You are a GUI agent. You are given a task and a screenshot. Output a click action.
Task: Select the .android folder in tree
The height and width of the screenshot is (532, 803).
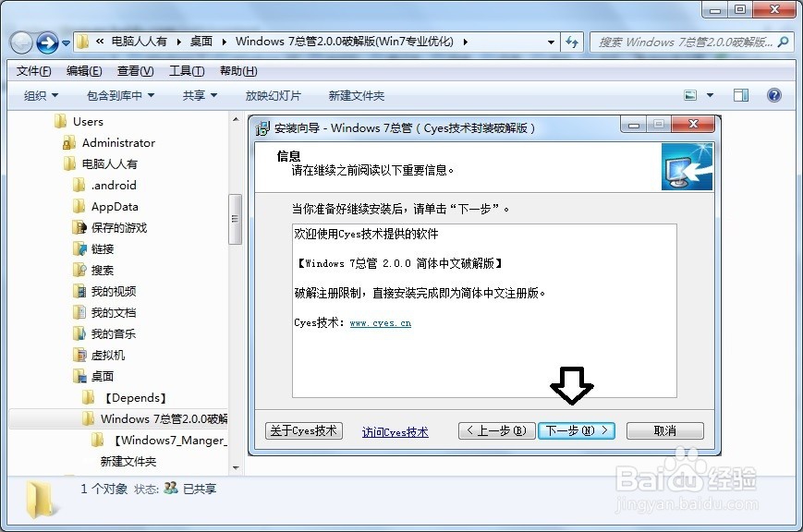114,186
